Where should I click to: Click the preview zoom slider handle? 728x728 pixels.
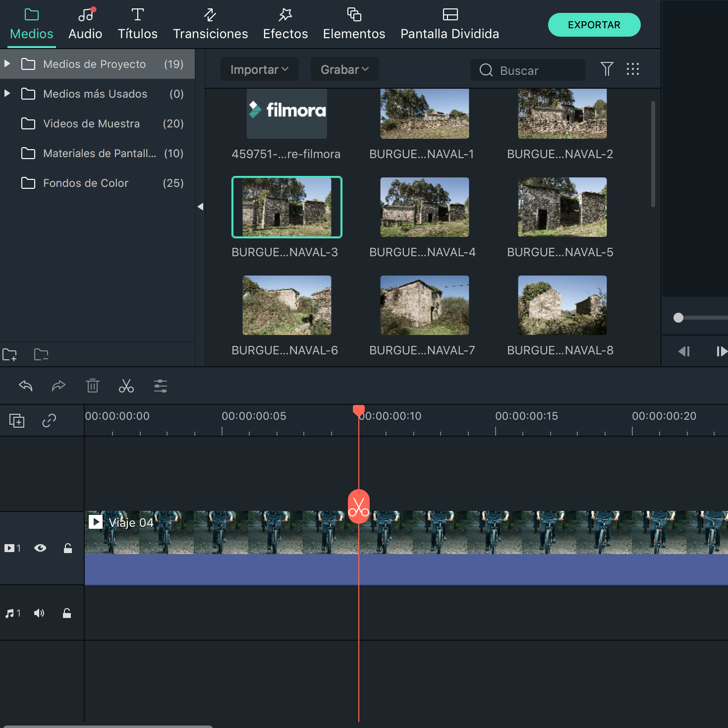(678, 318)
